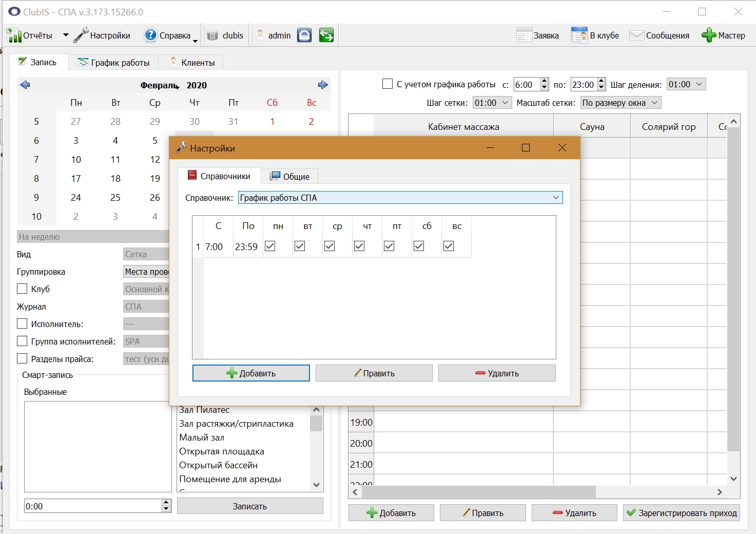Viewport: 756px width, 534px height.
Task: Open the Сообщения envelope icon
Action: pos(636,35)
